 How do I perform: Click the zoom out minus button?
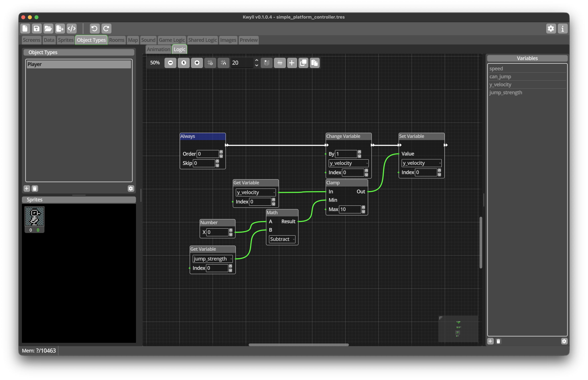(170, 63)
